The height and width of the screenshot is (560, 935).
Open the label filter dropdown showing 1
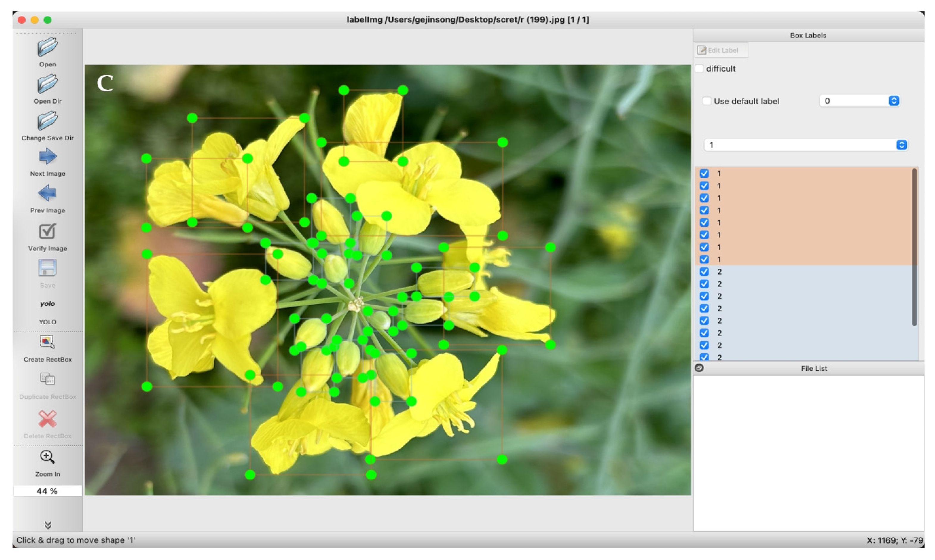tap(901, 145)
